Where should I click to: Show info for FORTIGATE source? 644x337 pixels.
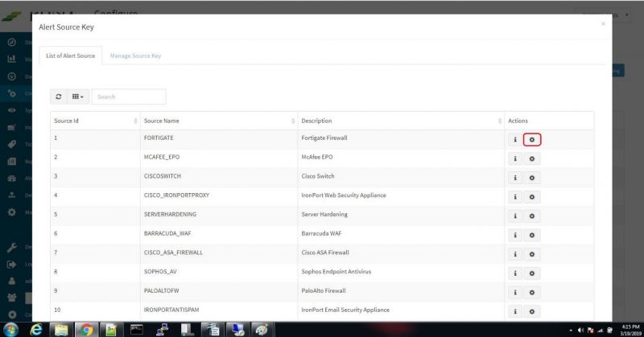tap(515, 140)
